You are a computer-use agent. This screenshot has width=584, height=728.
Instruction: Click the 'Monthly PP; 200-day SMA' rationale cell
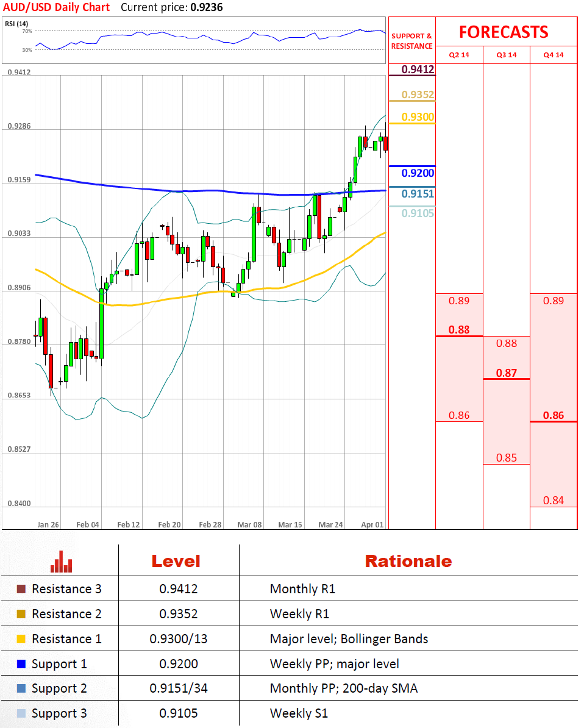click(344, 688)
